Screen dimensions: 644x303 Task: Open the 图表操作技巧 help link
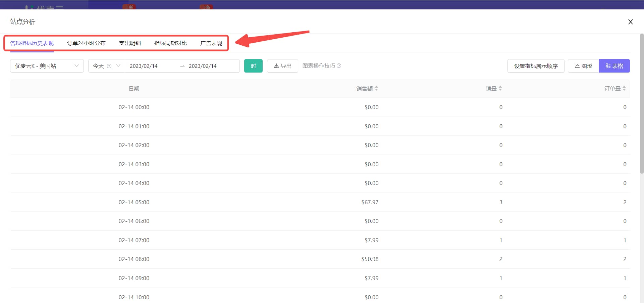pyautogui.click(x=319, y=66)
